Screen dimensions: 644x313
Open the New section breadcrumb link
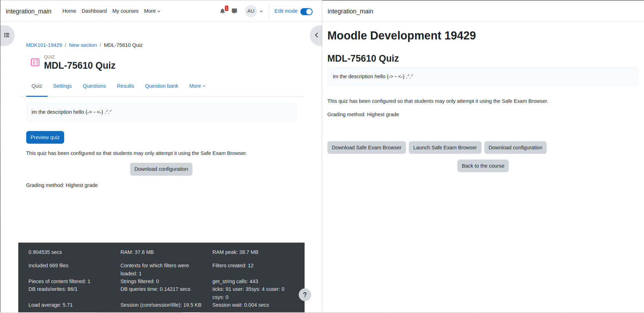[83, 45]
